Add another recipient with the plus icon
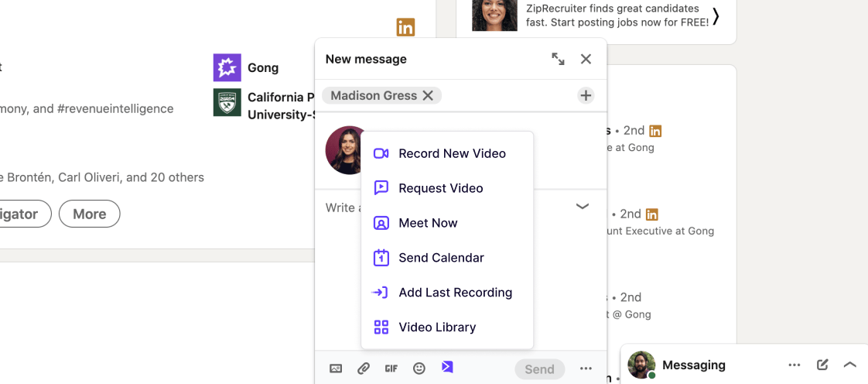The height and width of the screenshot is (384, 868). [586, 96]
